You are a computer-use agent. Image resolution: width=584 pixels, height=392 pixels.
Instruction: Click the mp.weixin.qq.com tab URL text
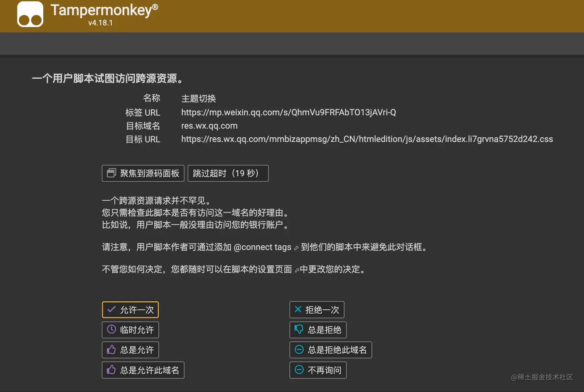click(289, 112)
